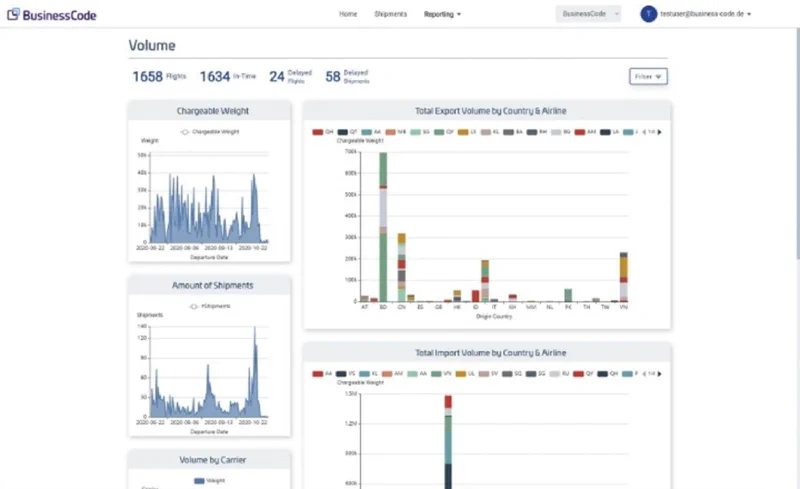This screenshot has width=800, height=489.
Task: Click the red QH export legend swatch
Action: coord(318,132)
